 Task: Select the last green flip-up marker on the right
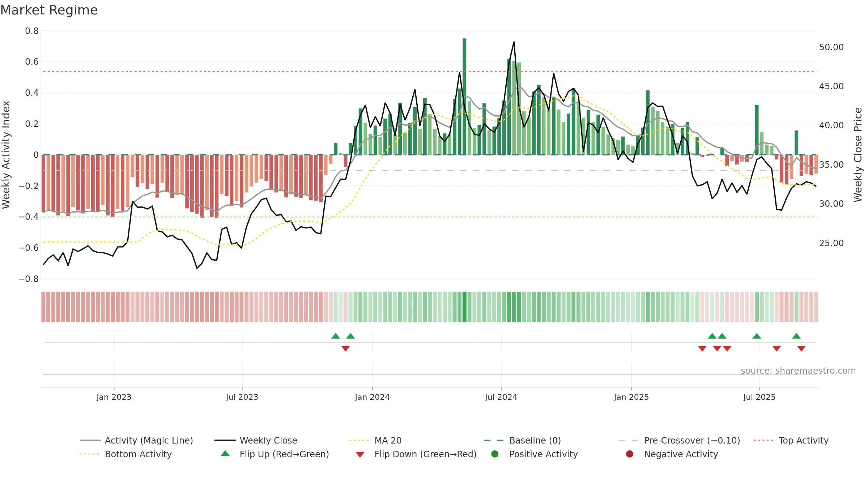tap(796, 336)
